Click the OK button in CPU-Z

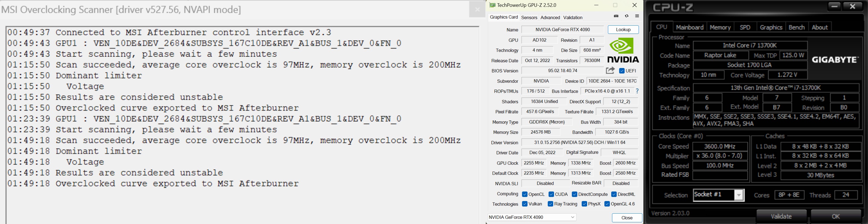(x=836, y=216)
